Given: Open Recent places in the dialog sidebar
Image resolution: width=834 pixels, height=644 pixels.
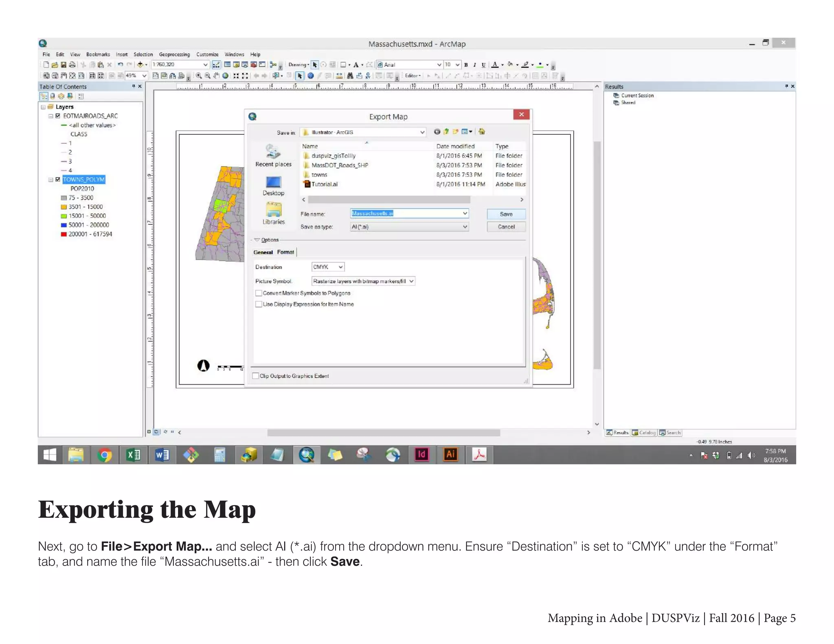Looking at the screenshot, I should (x=273, y=156).
